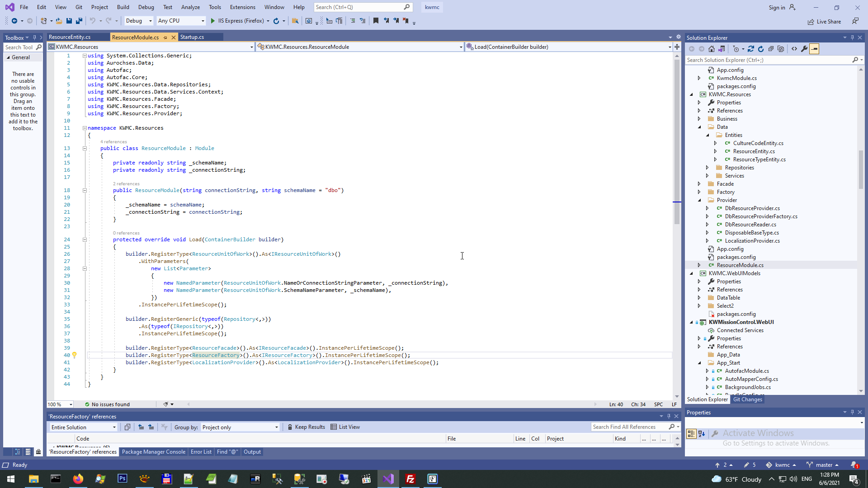The height and width of the screenshot is (488, 868).
Task: Open Solution Explorer Properties wrench icon
Action: click(804, 49)
